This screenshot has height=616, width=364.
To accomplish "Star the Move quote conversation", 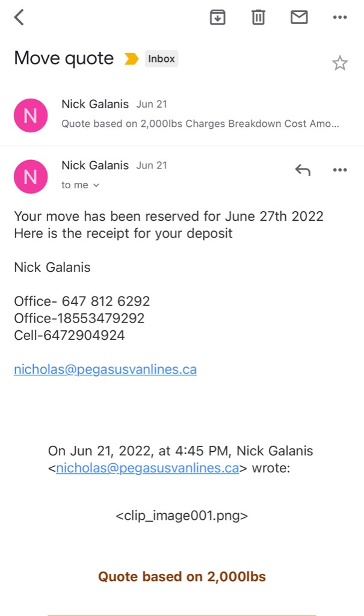I will tap(340, 63).
